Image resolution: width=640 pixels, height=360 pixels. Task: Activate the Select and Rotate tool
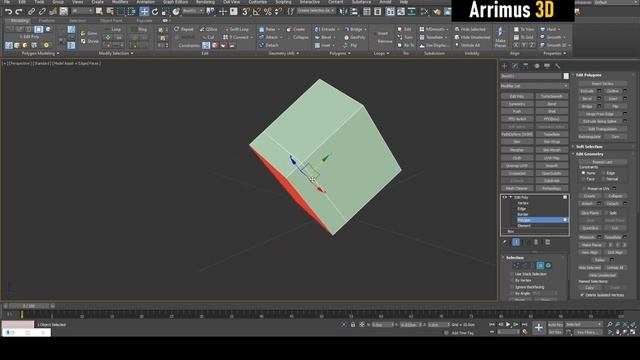tap(155, 12)
